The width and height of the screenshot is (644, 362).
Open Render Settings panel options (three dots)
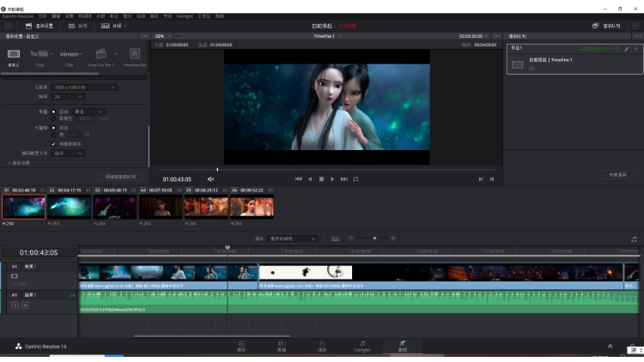(144, 36)
